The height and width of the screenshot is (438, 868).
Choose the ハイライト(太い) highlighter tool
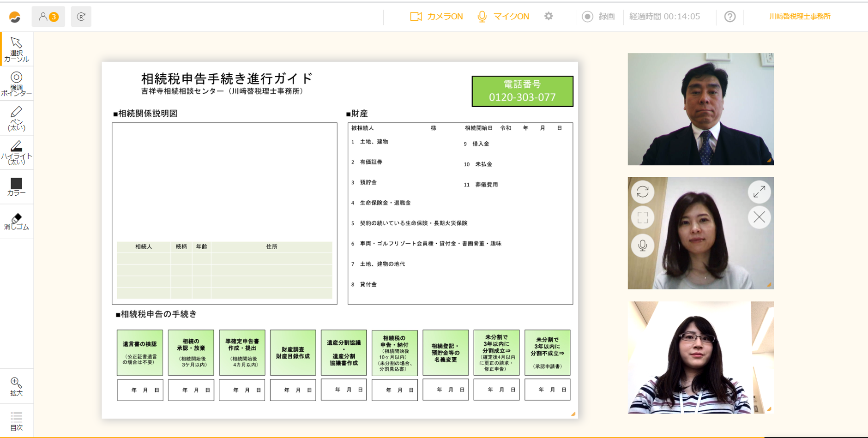click(17, 152)
